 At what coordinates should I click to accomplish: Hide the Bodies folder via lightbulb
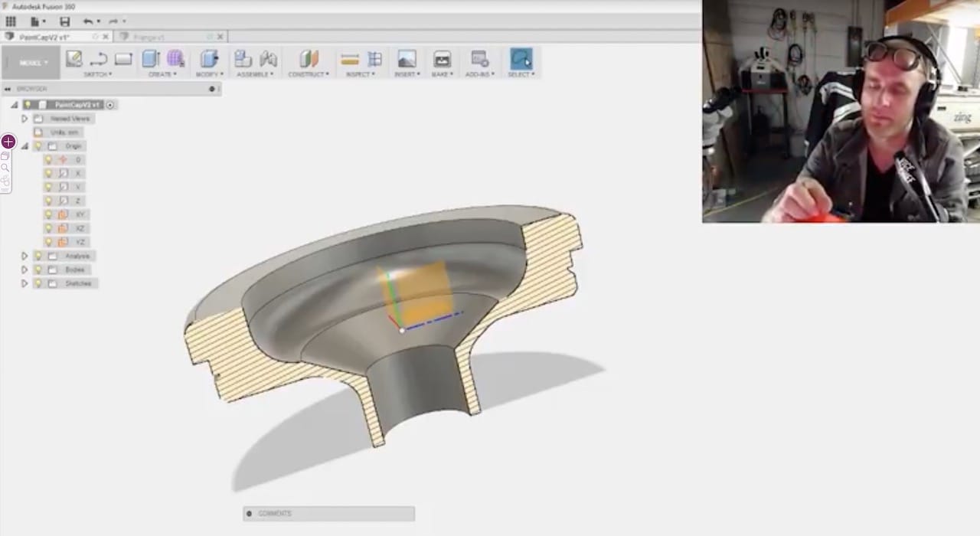(x=38, y=270)
